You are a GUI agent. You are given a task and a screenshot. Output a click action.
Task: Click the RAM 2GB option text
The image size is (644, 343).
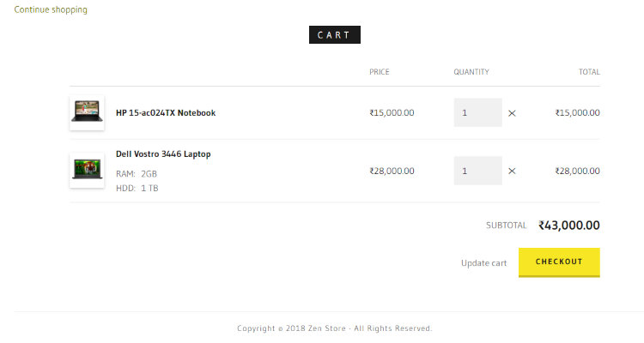point(137,173)
